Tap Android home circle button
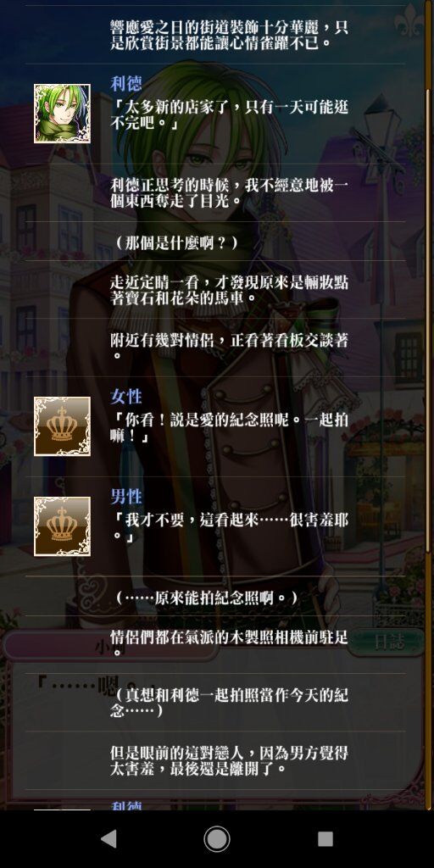Screen dimensions: 434x868 point(216,838)
